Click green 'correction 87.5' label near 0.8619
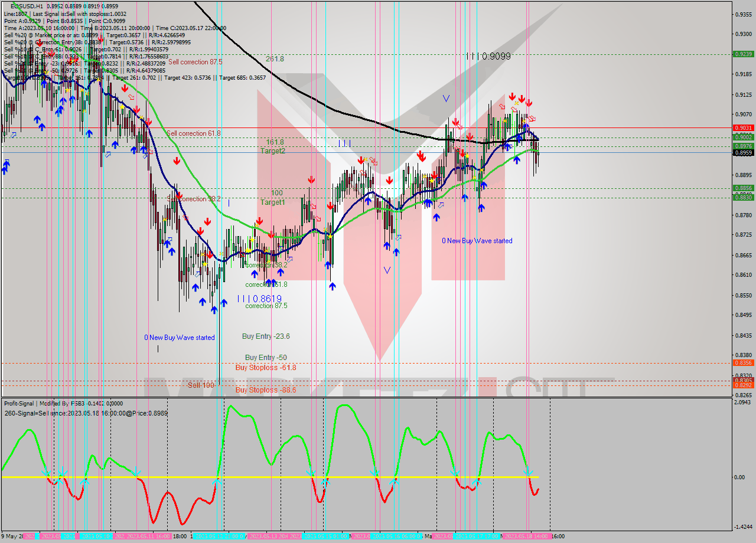This screenshot has height=543, width=756. pyautogui.click(x=266, y=306)
